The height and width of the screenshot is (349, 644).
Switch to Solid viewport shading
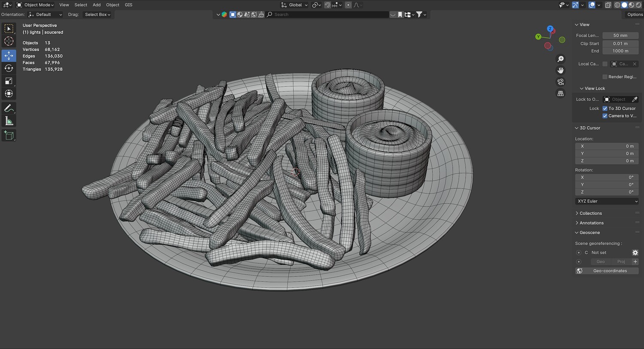[624, 5]
